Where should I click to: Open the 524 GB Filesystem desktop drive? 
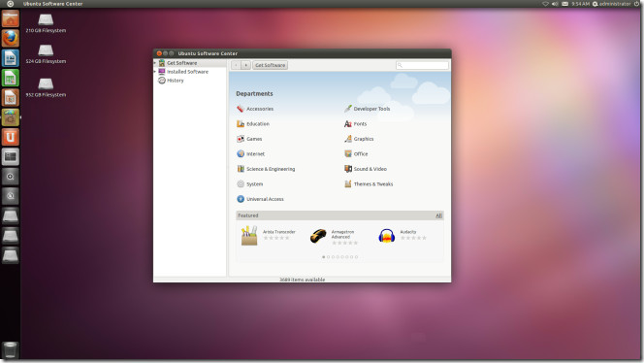46,54
